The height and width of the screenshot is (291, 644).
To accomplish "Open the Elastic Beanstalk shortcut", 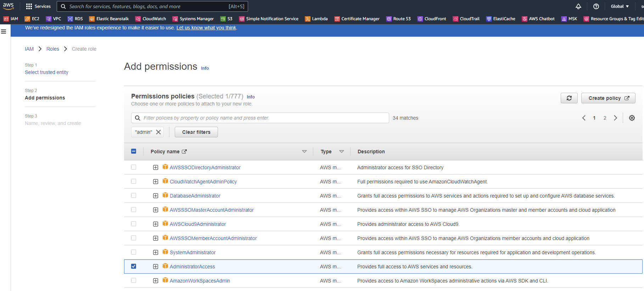I will click(109, 19).
